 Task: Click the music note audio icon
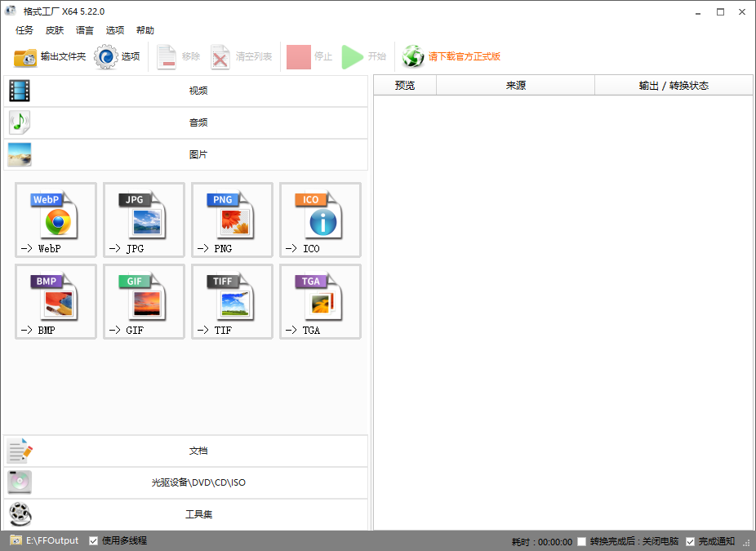coord(20,122)
